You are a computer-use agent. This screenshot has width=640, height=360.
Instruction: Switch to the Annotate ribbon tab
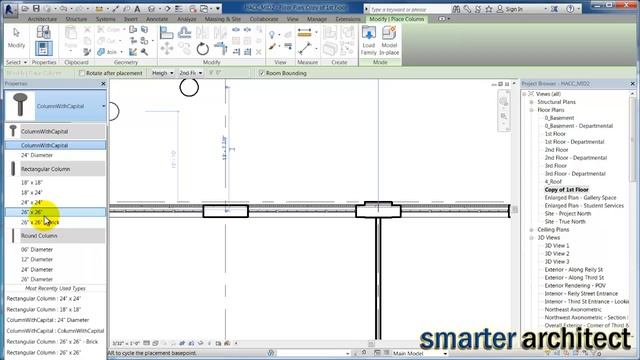(157, 19)
